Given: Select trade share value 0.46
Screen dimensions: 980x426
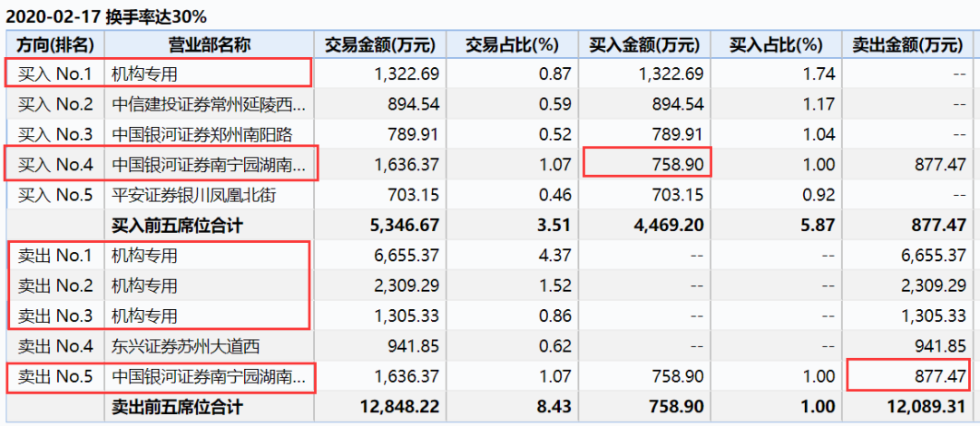Looking at the screenshot, I should click(x=555, y=196).
